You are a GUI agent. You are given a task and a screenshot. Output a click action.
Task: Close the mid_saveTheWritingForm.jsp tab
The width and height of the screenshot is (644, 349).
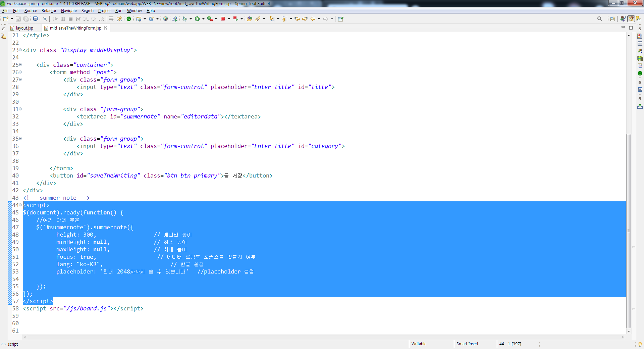tap(106, 28)
